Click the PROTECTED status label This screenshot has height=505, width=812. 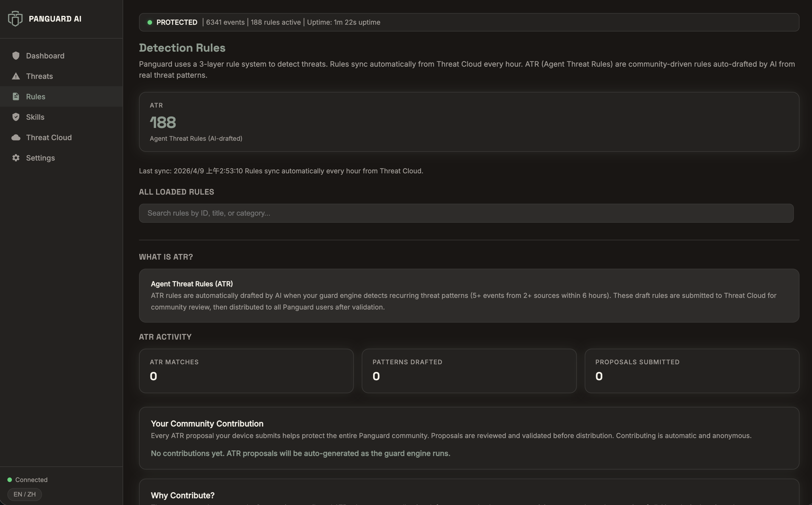click(177, 22)
